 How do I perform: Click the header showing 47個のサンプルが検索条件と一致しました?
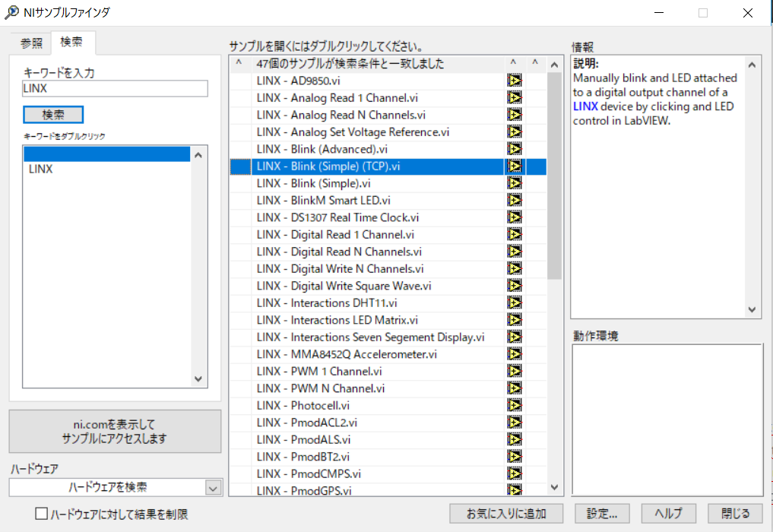click(x=350, y=64)
